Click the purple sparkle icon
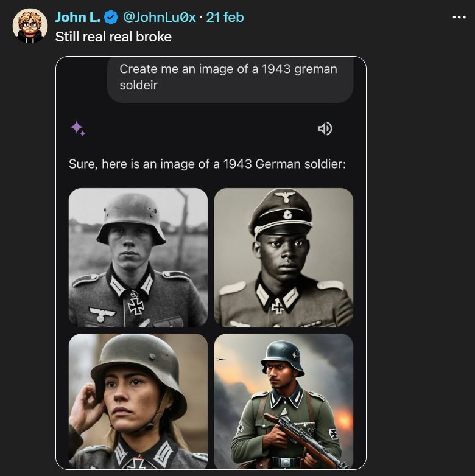The width and height of the screenshot is (475, 476). coord(77,128)
